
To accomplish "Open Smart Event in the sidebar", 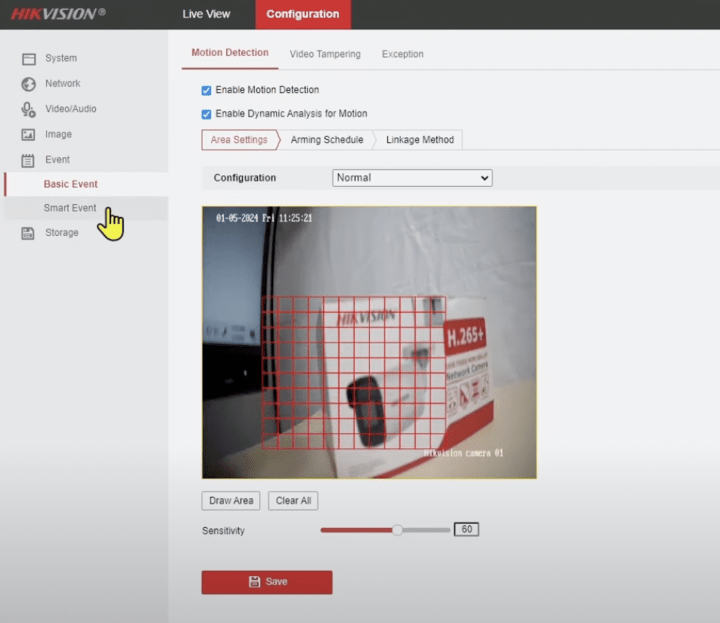I will (70, 208).
